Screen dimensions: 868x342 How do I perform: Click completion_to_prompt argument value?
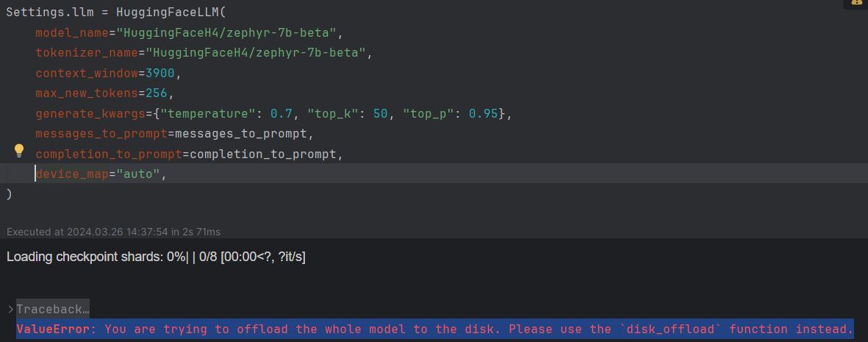point(263,154)
